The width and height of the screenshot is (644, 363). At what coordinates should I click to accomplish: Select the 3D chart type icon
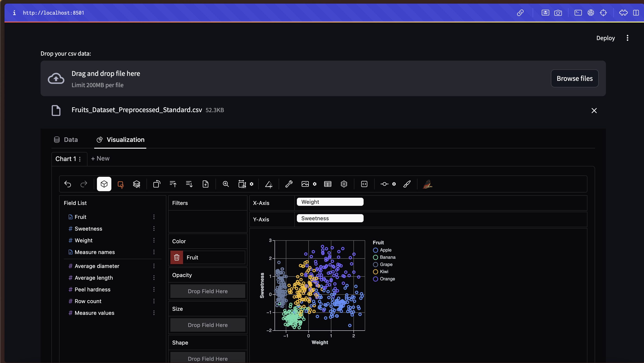(103, 184)
